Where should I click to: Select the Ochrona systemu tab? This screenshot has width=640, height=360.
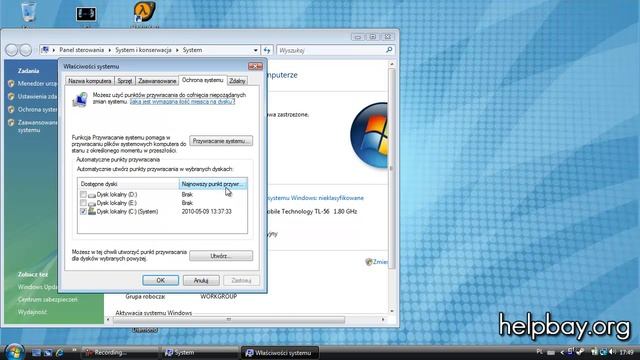click(x=202, y=80)
